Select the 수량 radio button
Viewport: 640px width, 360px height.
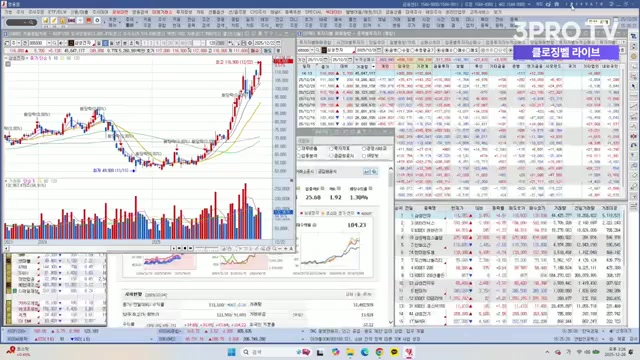(x=399, y=50)
